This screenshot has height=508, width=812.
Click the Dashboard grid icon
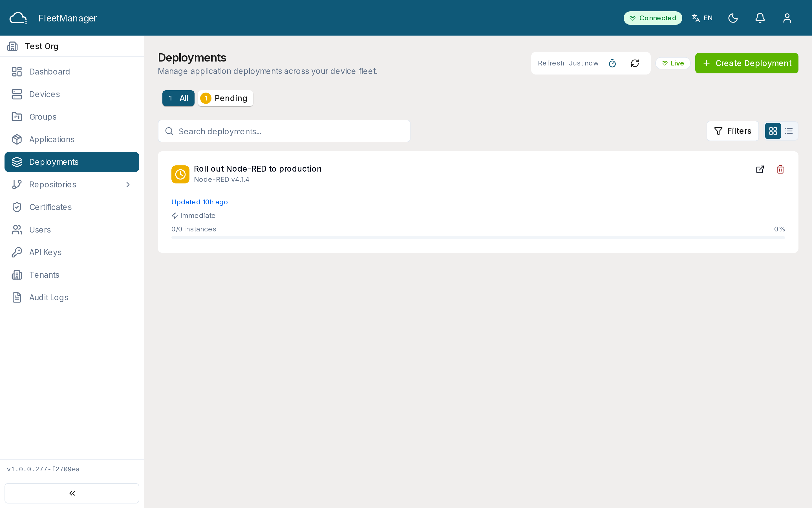coord(17,72)
